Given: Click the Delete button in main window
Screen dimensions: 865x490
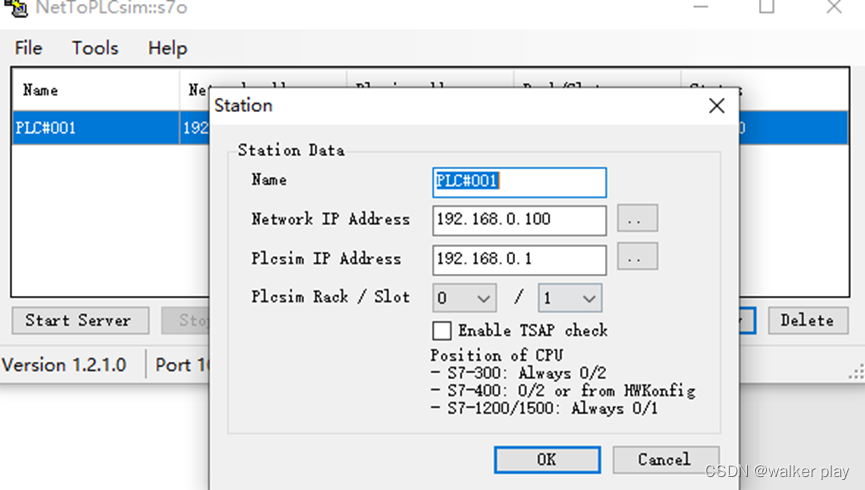Looking at the screenshot, I should pos(808,321).
